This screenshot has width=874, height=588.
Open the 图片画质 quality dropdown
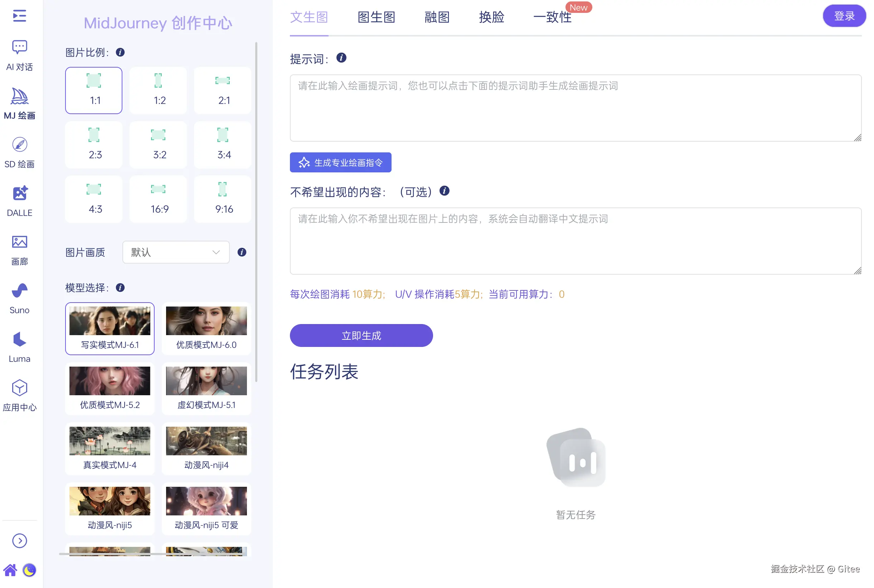pos(176,253)
